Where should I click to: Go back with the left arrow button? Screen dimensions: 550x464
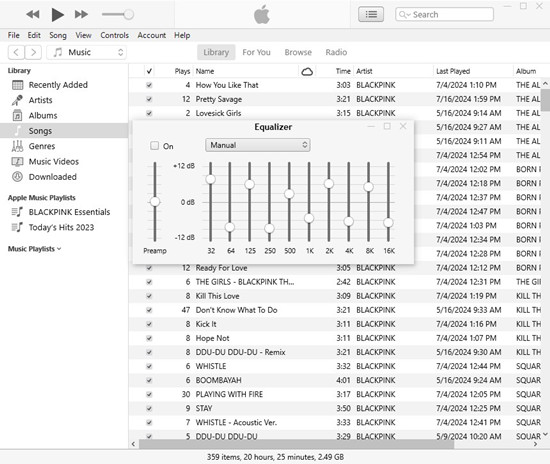coord(16,52)
